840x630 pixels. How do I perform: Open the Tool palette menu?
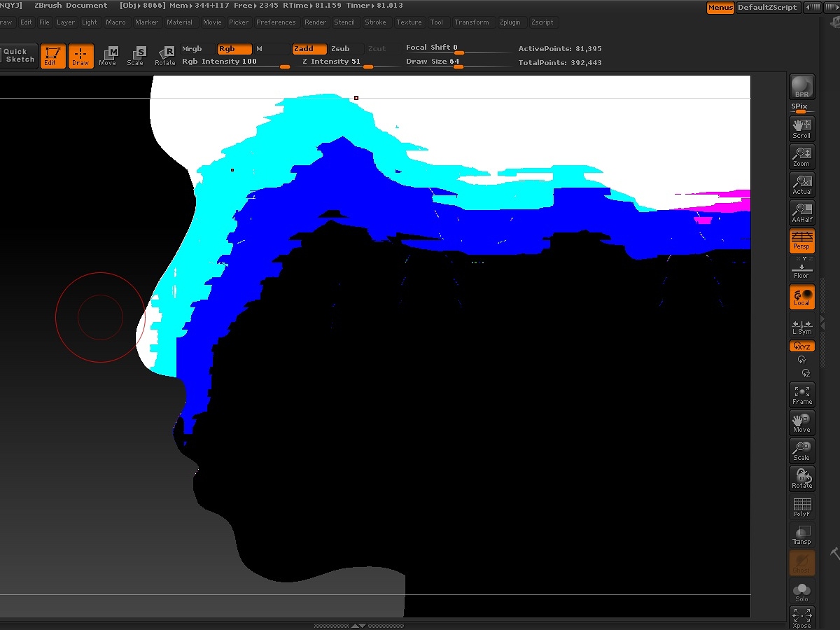[436, 22]
